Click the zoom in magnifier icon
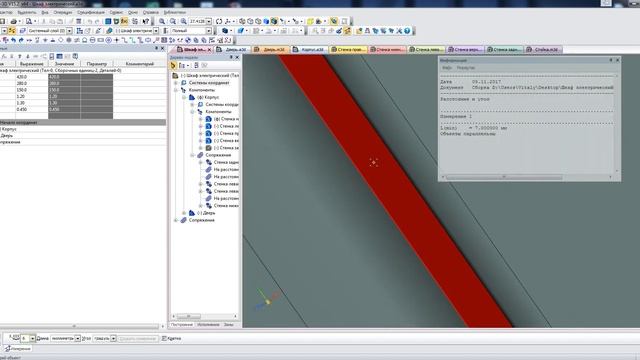Screen dimensions: 640x360 pyautogui.click(x=162, y=21)
